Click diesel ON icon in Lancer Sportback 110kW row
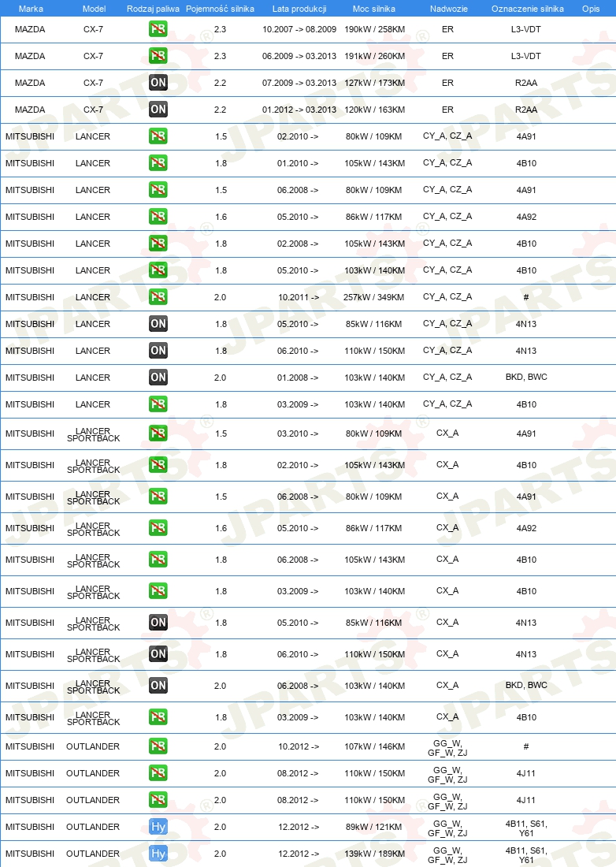Screen dimensions: 616x867 (x=158, y=654)
